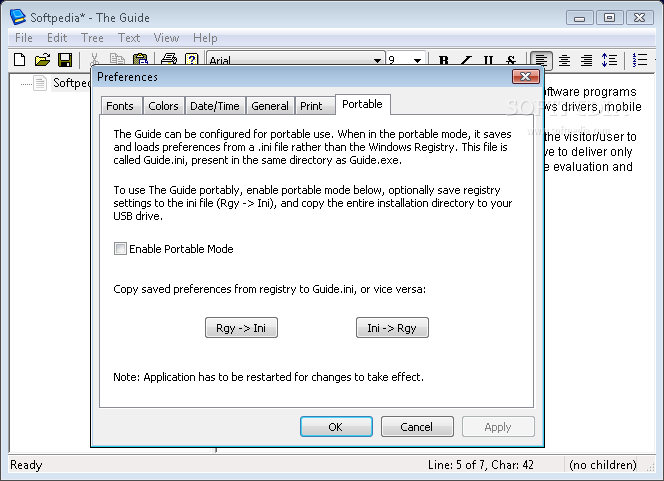The width and height of the screenshot is (664, 481).
Task: Open the Edit menu
Action: click(x=57, y=38)
